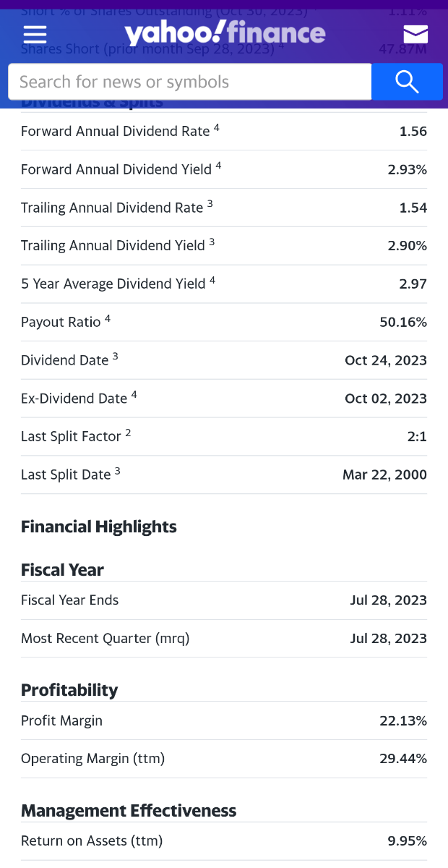The width and height of the screenshot is (448, 868).
Task: Go to the Yahoo Finance logo homepage
Action: tap(225, 33)
